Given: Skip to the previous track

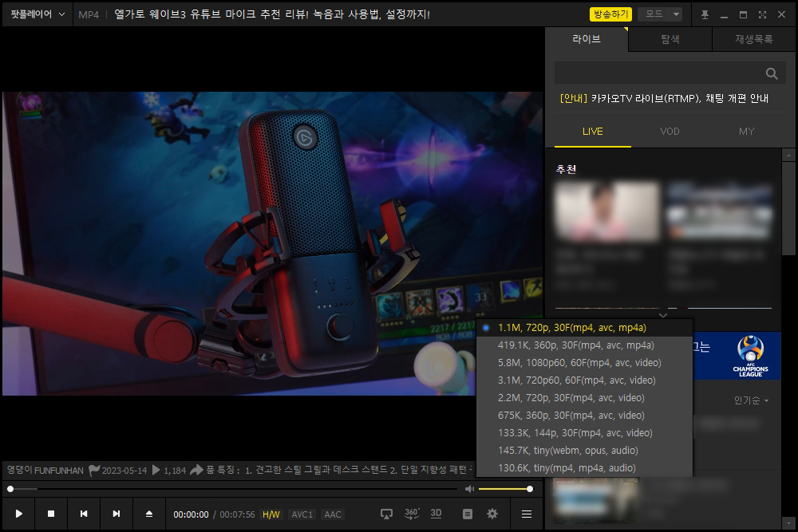Looking at the screenshot, I should [84, 514].
